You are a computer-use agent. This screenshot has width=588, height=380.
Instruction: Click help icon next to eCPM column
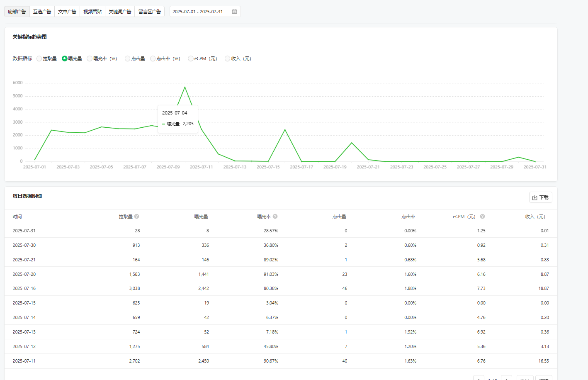pos(482,217)
